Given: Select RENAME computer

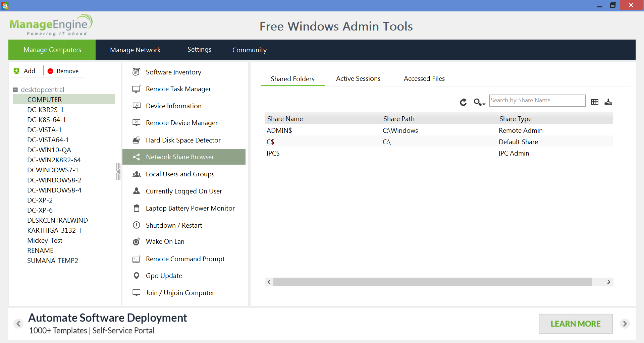Looking at the screenshot, I should pos(40,250).
